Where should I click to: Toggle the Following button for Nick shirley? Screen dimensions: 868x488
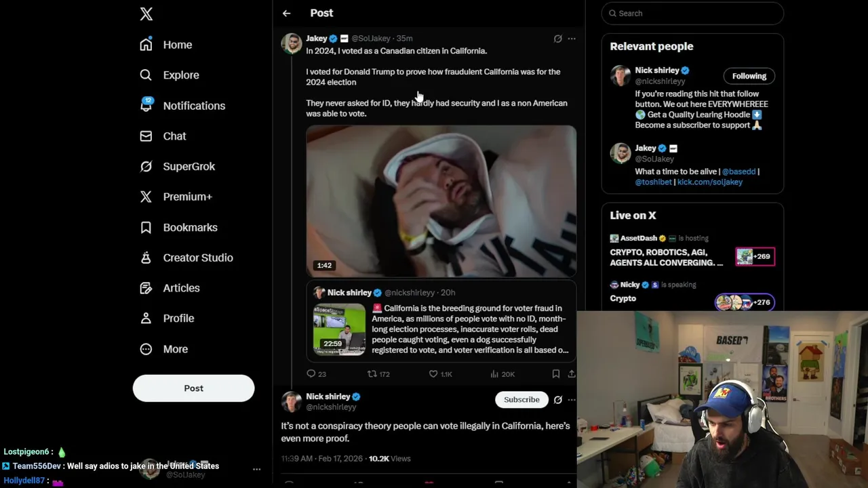[749, 76]
